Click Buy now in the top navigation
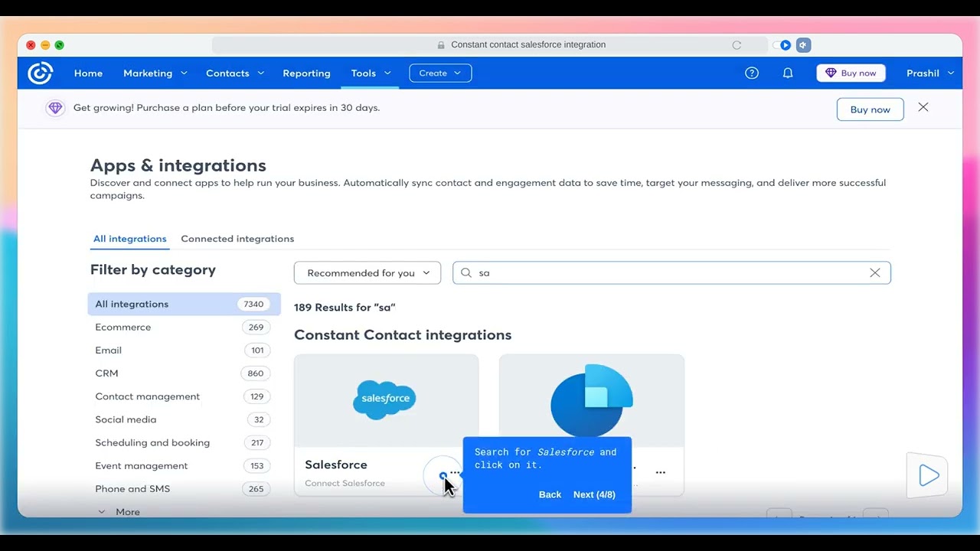The width and height of the screenshot is (980, 551). [851, 73]
